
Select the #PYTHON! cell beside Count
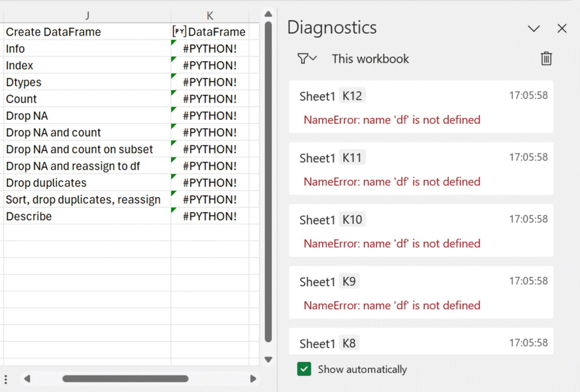210,99
